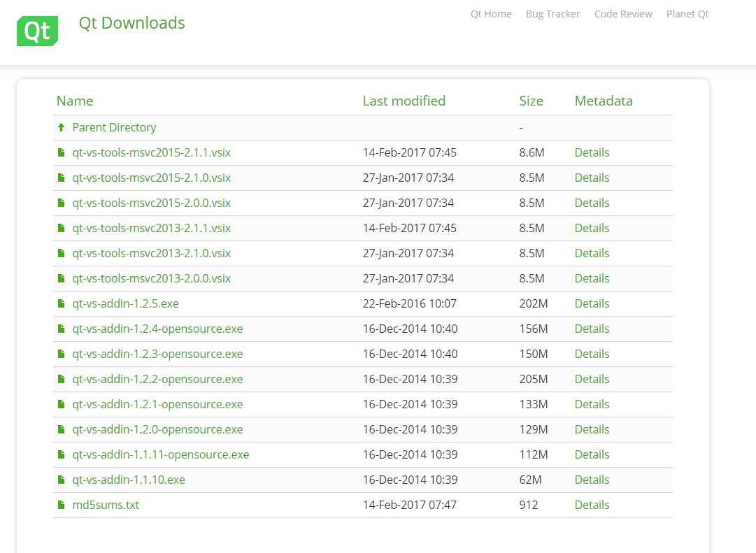Sort by the Name column header
This screenshot has height=553, width=756.
point(75,101)
